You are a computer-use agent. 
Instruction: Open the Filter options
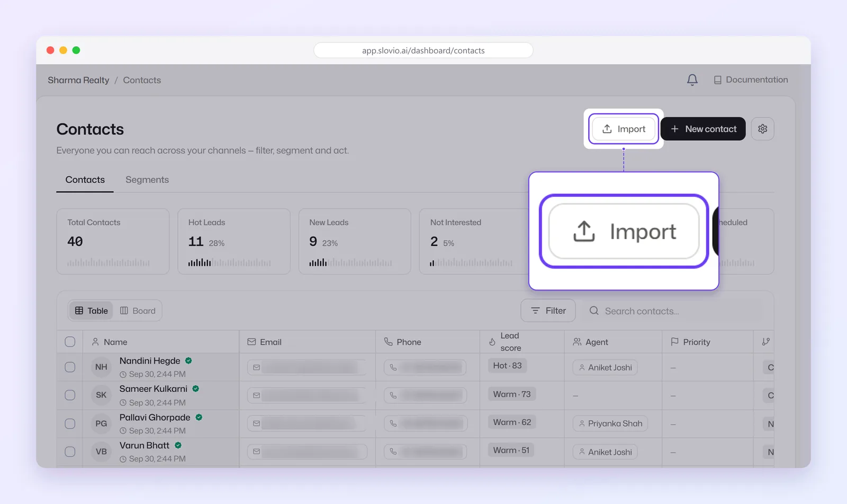pos(548,311)
